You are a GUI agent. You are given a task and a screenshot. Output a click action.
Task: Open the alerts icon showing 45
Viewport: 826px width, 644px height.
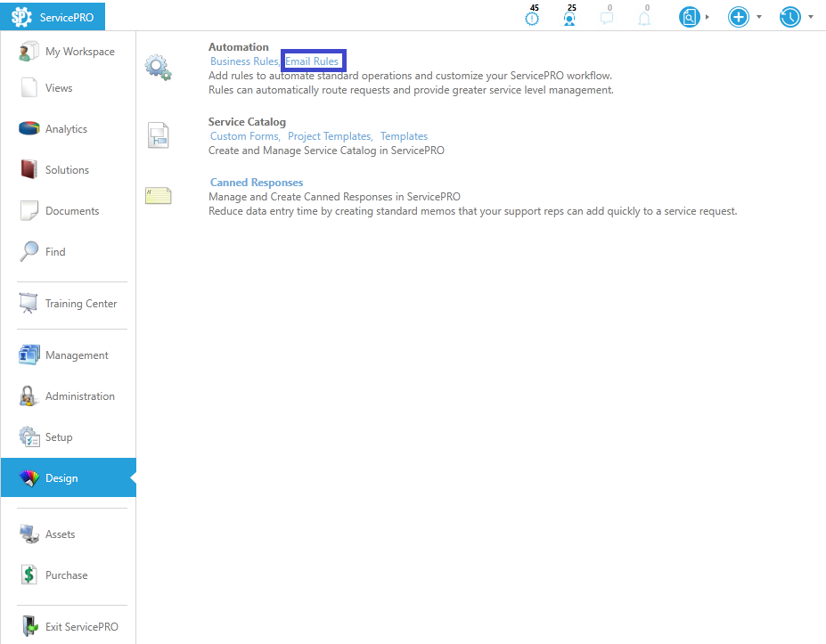pos(532,19)
